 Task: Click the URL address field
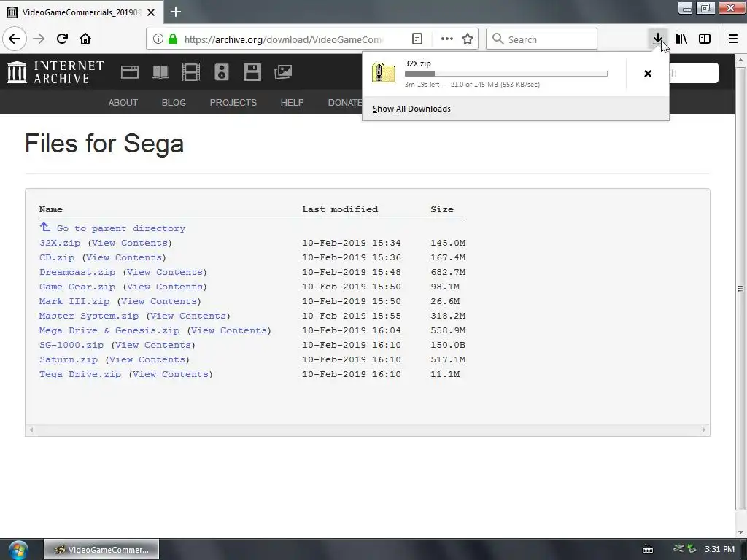click(x=284, y=39)
